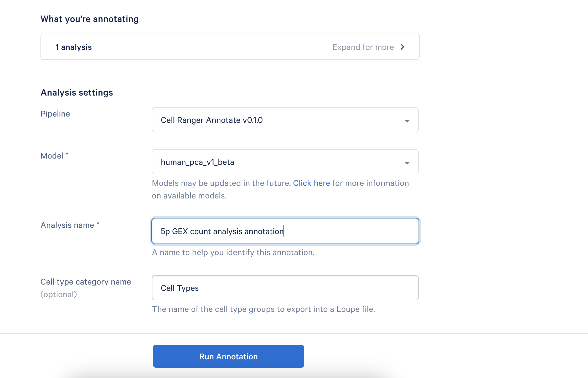Click the chevron next to Expand for more
The width and height of the screenshot is (588, 378).
tap(403, 47)
